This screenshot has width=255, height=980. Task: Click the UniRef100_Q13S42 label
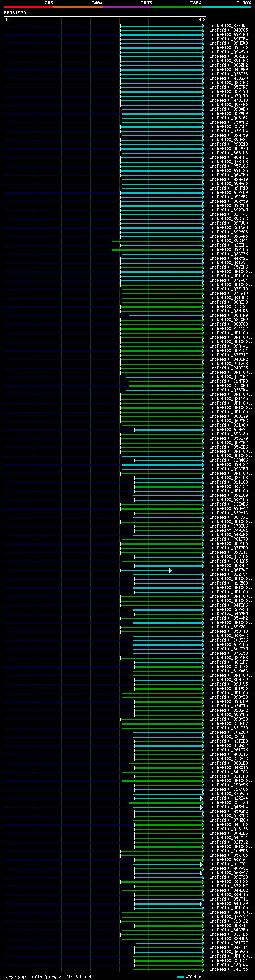pos(229,710)
